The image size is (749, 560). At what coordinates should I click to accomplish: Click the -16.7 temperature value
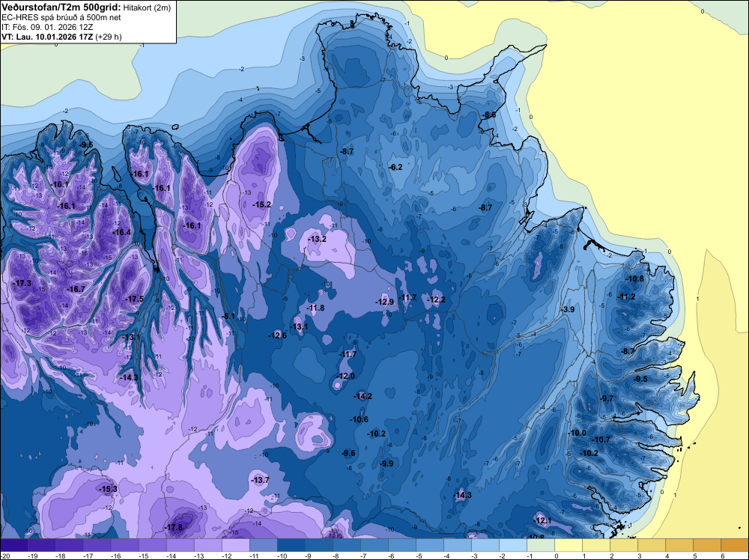coord(76,289)
